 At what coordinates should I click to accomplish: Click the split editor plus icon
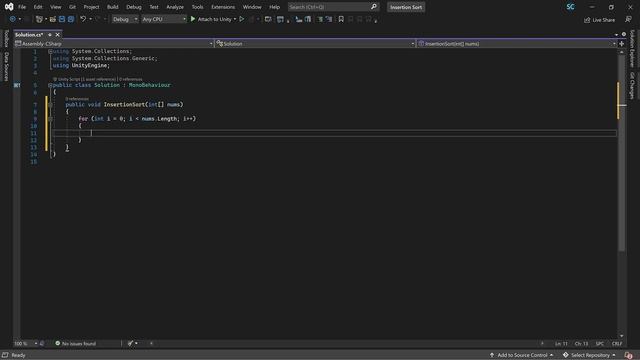tap(622, 44)
